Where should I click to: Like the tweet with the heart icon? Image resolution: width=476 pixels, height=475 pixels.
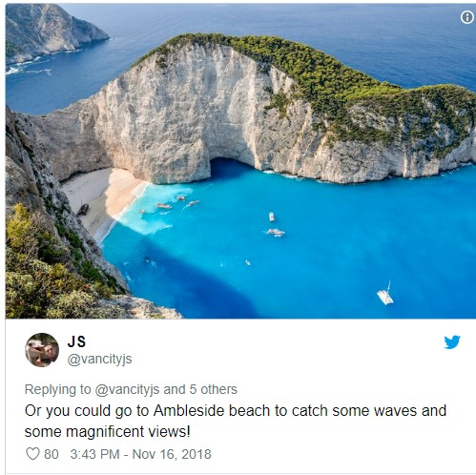tap(32, 454)
